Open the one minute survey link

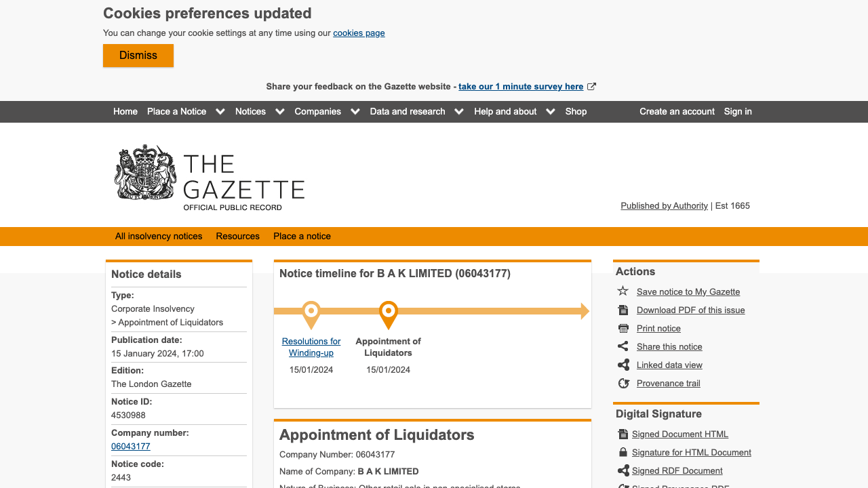tap(521, 87)
